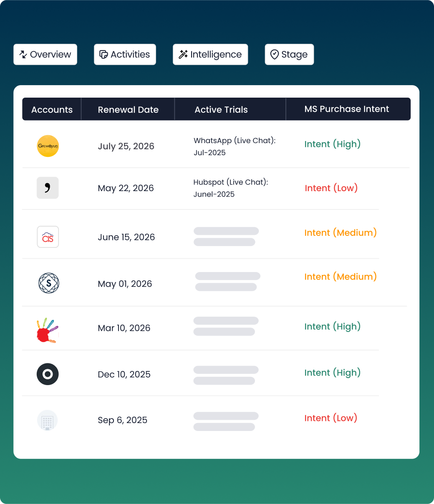Click the diamond S account logo
This screenshot has width=434, height=504.
48,283
